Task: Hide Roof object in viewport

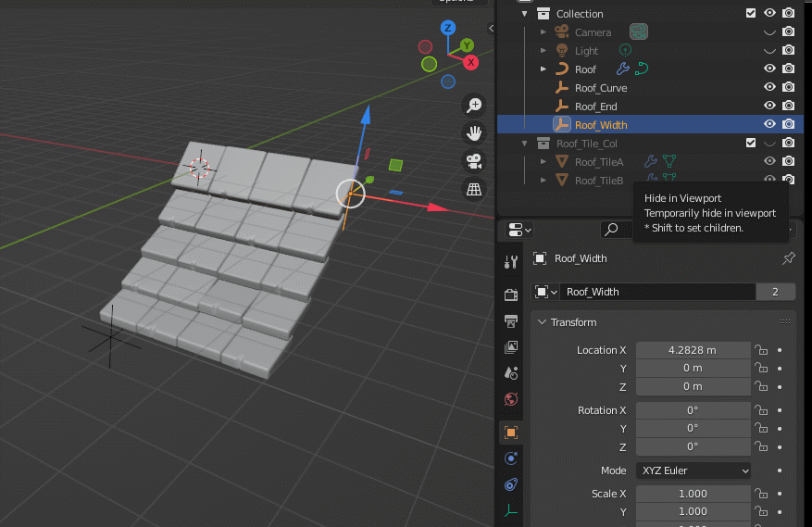Action: tap(770, 69)
